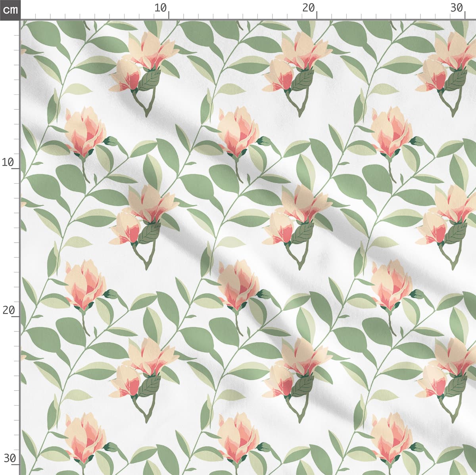Click the 20 mark on the horizontal ruler
The width and height of the screenshot is (476, 475).
click(308, 8)
